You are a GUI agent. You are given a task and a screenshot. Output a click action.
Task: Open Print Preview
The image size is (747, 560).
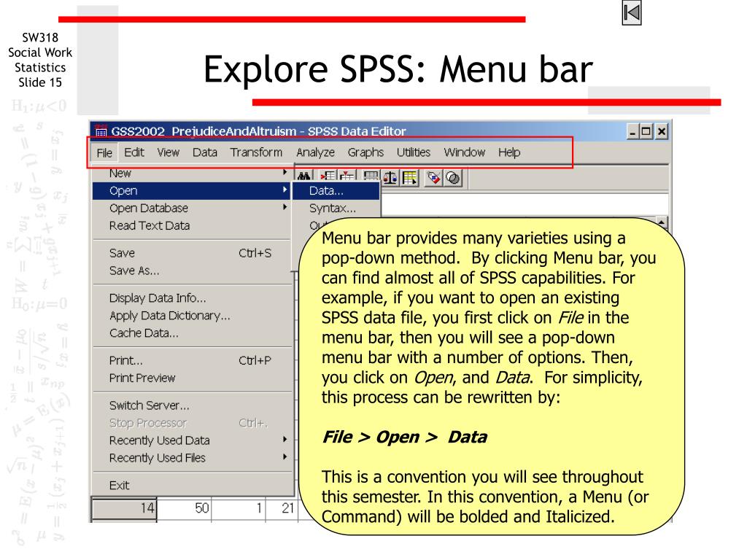coord(192,378)
